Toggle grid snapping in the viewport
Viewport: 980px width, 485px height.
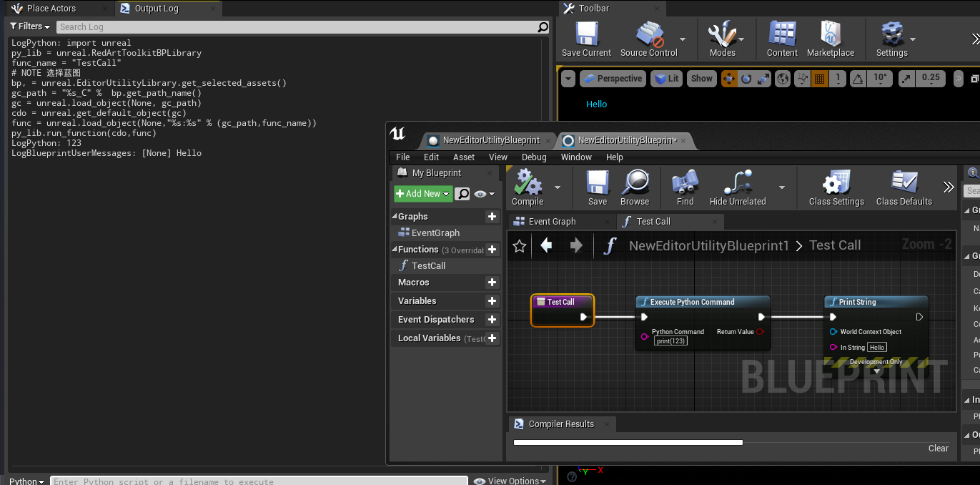pos(820,79)
